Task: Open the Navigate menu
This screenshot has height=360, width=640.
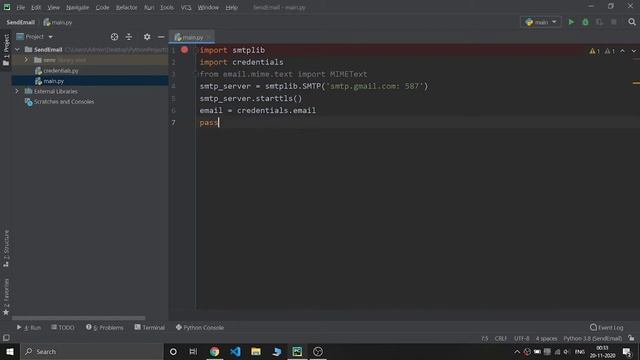Action: (x=77, y=7)
